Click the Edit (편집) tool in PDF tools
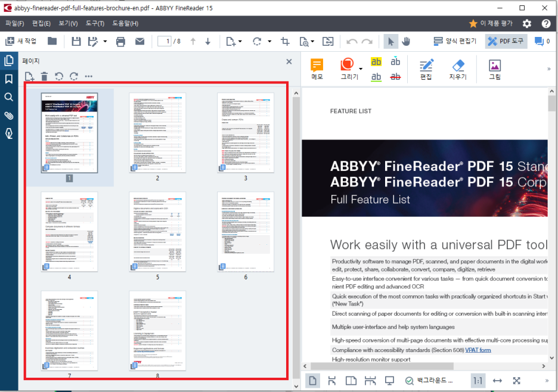This screenshot has height=392, width=558. click(426, 69)
